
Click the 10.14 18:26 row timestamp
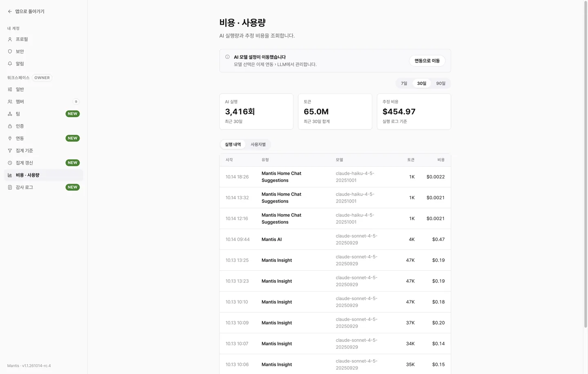pos(237,177)
